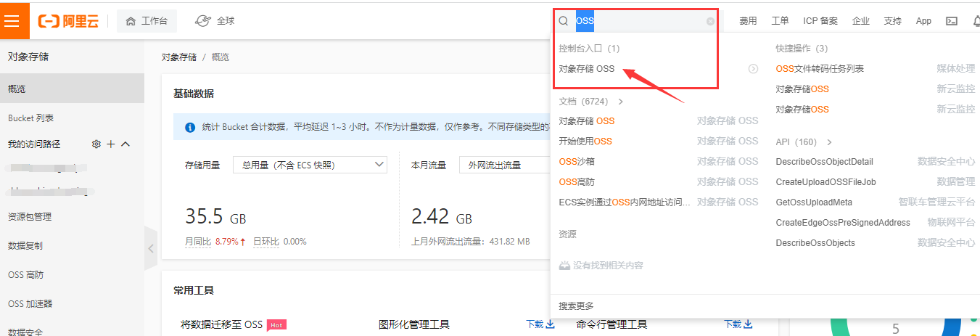Clear the search box with the x icon
The image size is (980, 336).
point(710,21)
